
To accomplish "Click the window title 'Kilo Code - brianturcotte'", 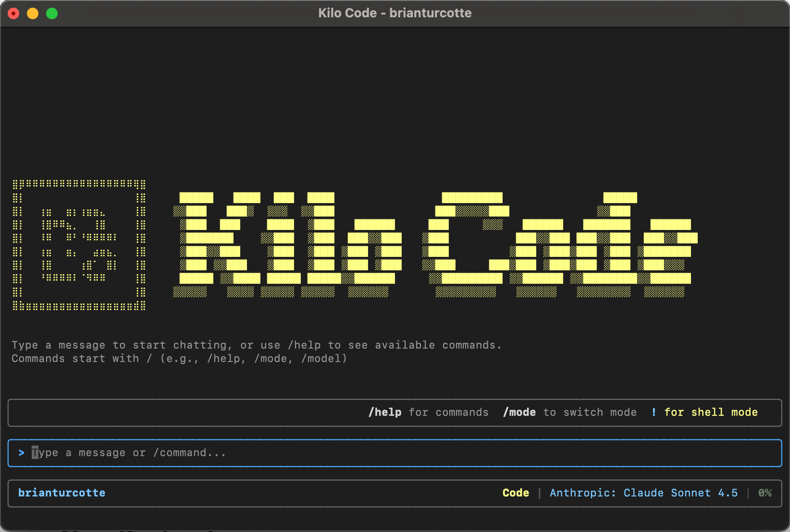I will tap(395, 13).
